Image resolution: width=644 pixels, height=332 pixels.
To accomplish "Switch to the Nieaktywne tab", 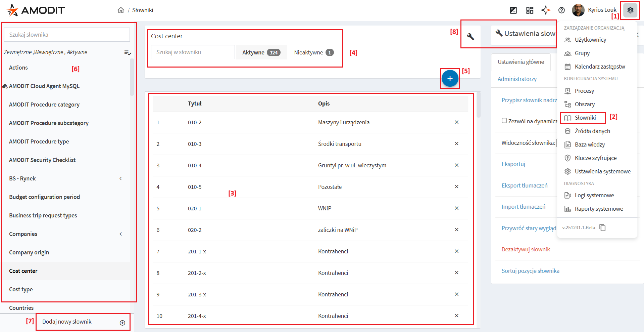I will (x=313, y=52).
